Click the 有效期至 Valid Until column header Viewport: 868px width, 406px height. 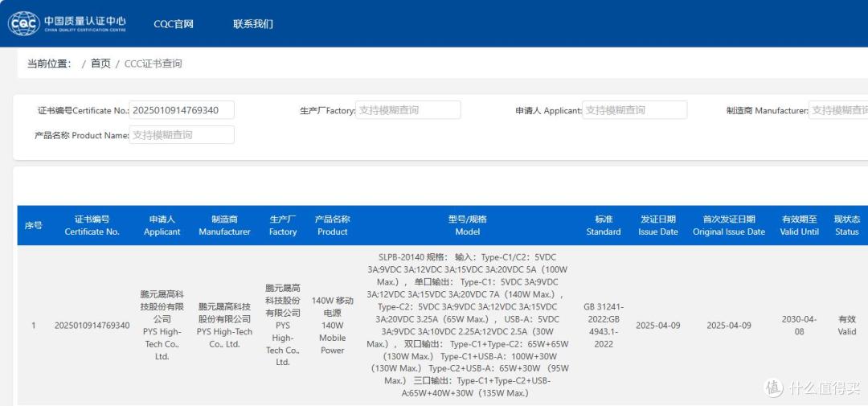(800, 225)
